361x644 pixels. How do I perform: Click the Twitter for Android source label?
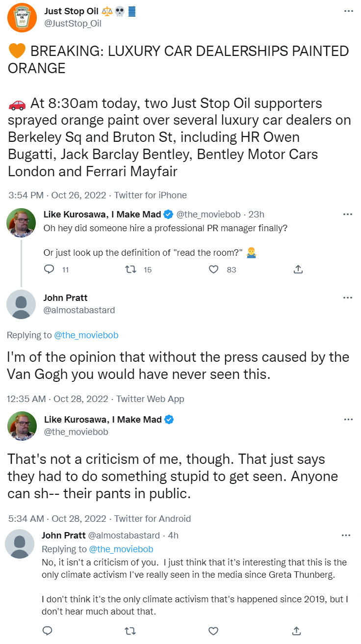click(x=153, y=518)
